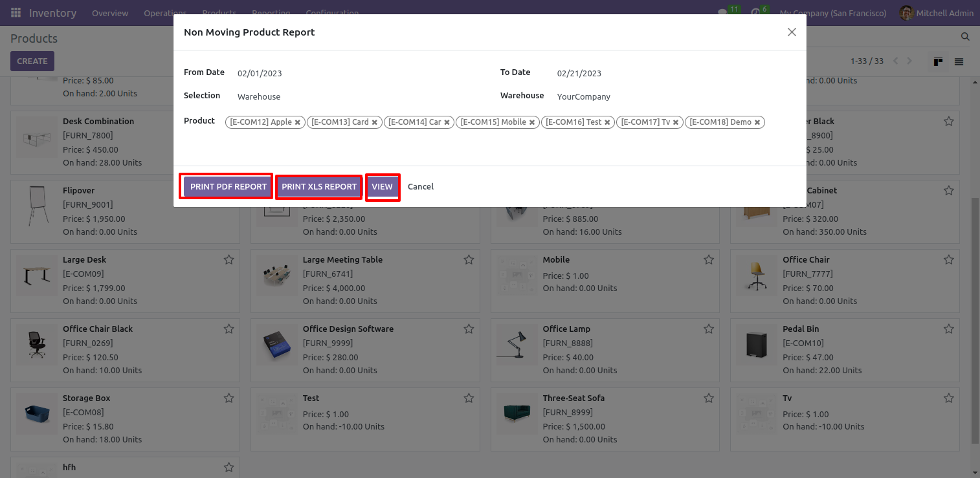
Task: Remove the [E-COM13] Card tag
Action: click(x=375, y=122)
